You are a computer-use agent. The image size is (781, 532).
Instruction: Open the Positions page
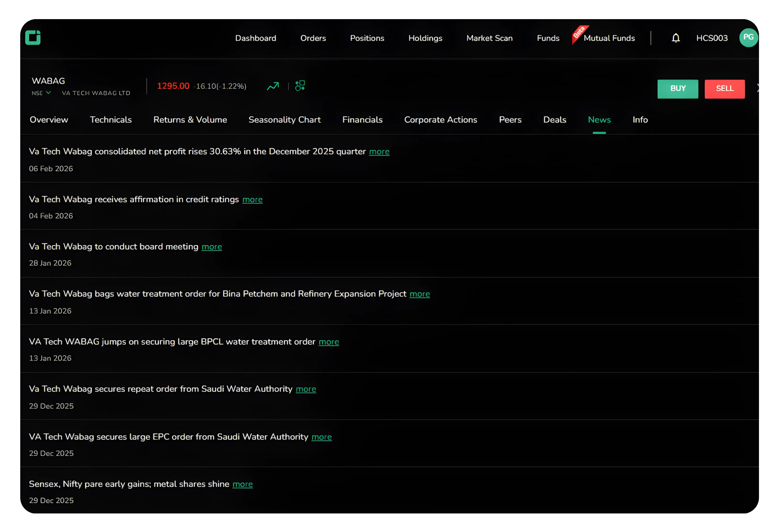(367, 38)
